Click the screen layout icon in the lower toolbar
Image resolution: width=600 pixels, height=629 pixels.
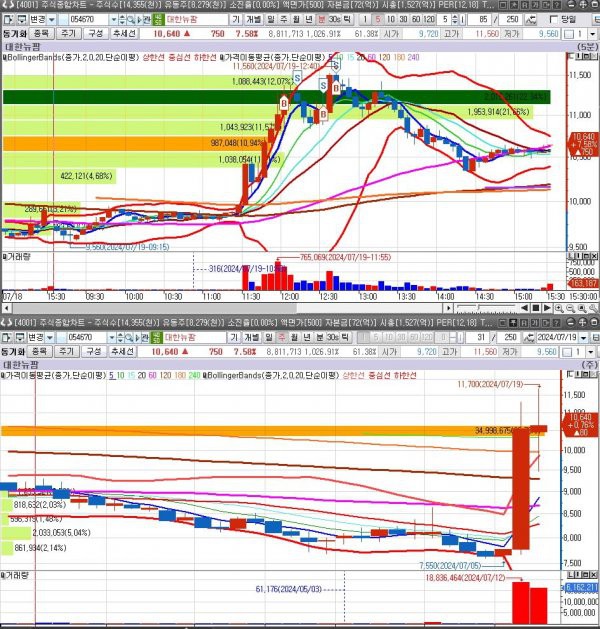[x=20, y=337]
